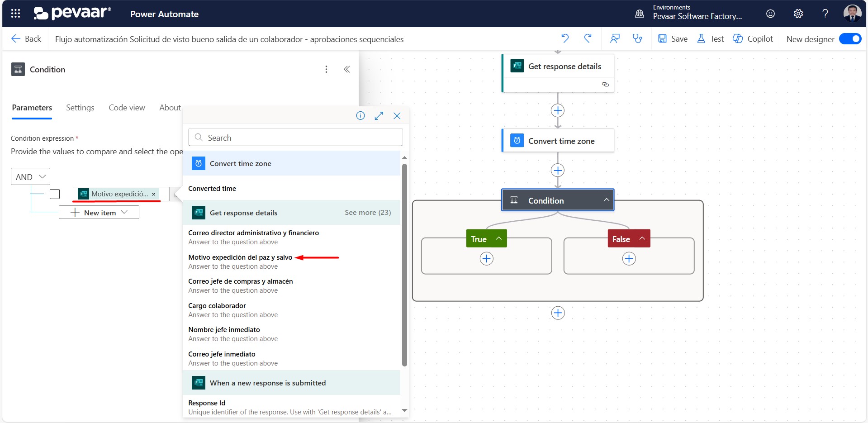The width and height of the screenshot is (868, 423).
Task: Click the dynamic content Search field
Action: pyautogui.click(x=295, y=138)
